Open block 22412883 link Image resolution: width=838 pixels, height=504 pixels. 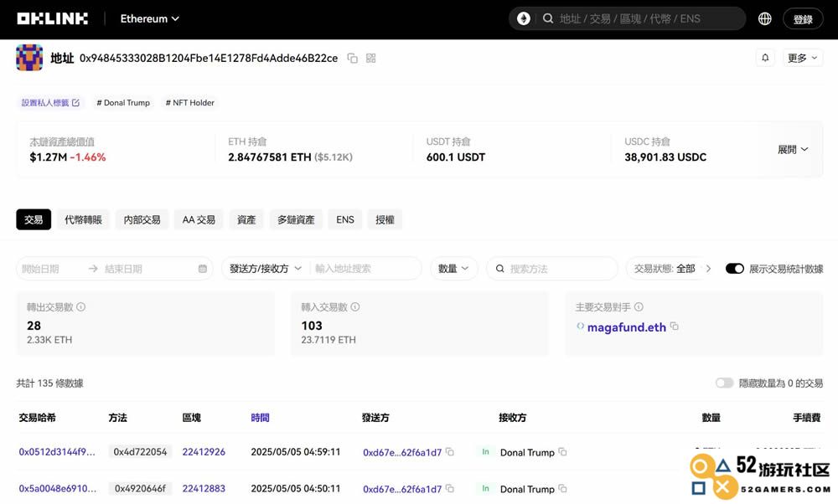coord(204,489)
